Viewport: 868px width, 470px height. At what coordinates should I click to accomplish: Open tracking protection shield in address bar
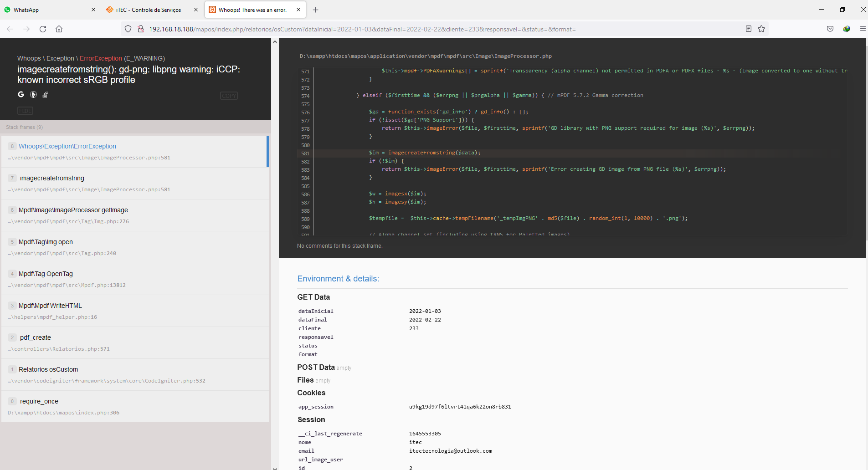(128, 29)
